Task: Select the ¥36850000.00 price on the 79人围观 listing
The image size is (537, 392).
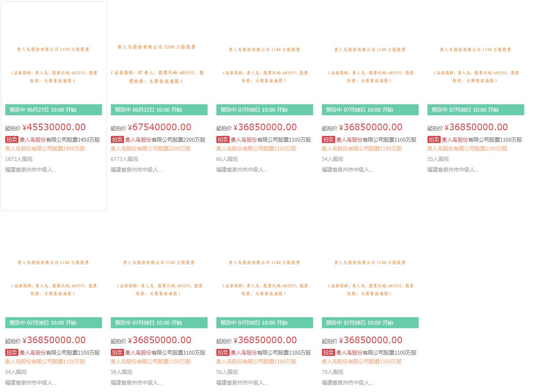Action: 371,340
